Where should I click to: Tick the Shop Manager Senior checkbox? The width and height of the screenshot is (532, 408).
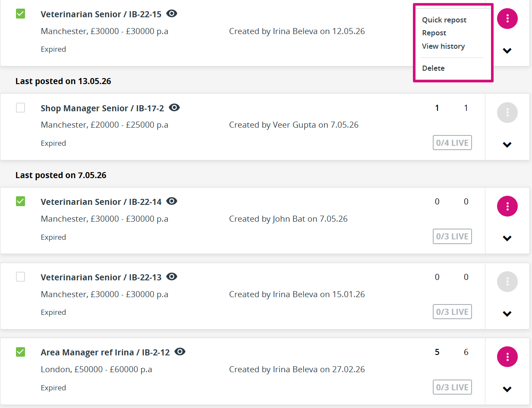(x=20, y=108)
